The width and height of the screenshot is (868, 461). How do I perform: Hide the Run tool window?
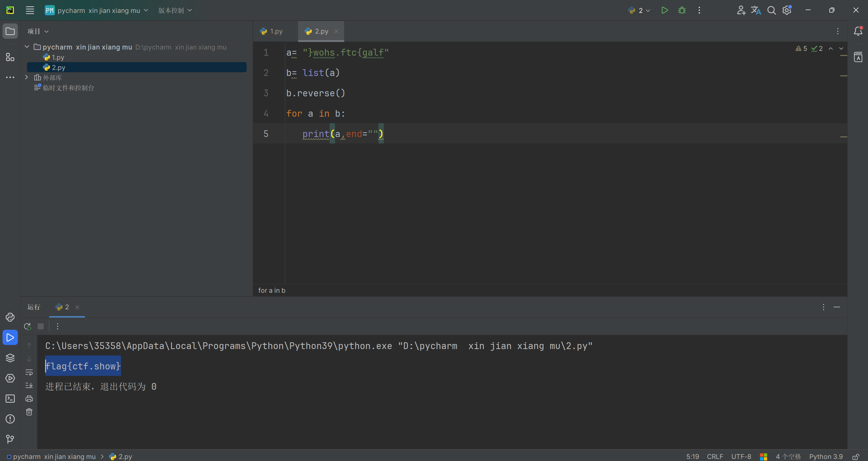[837, 307]
